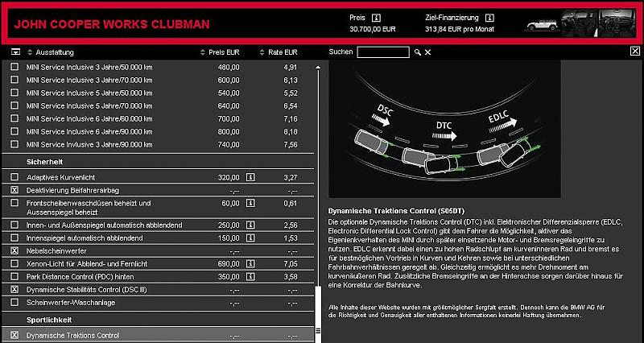
Task: Enable the Adaptives Kurvenlicht checkbox
Action: 14,177
